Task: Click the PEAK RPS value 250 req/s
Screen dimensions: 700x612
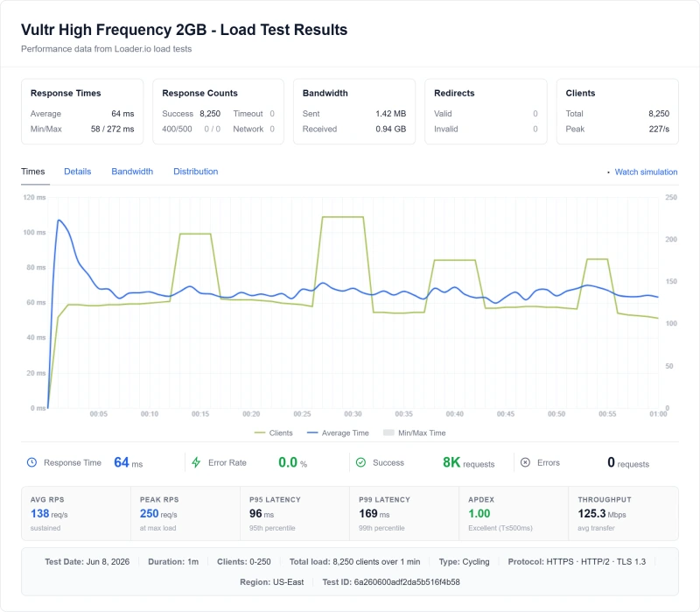Action: (158, 514)
